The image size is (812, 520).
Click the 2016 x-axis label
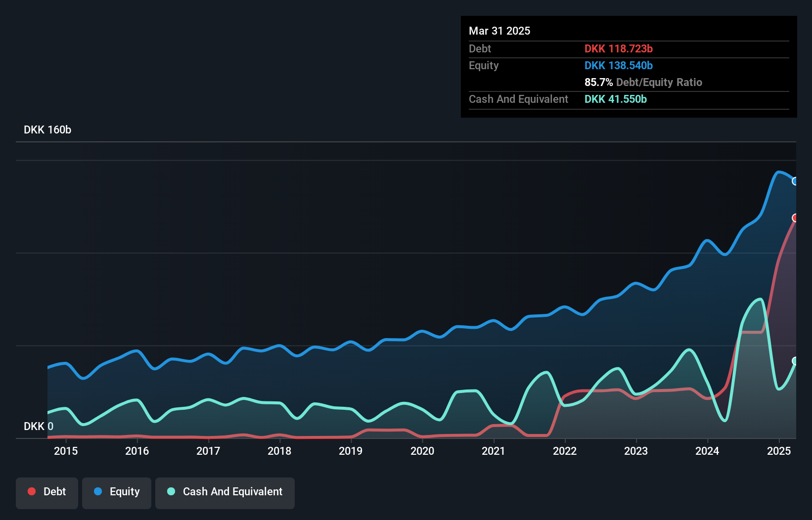tap(137, 451)
